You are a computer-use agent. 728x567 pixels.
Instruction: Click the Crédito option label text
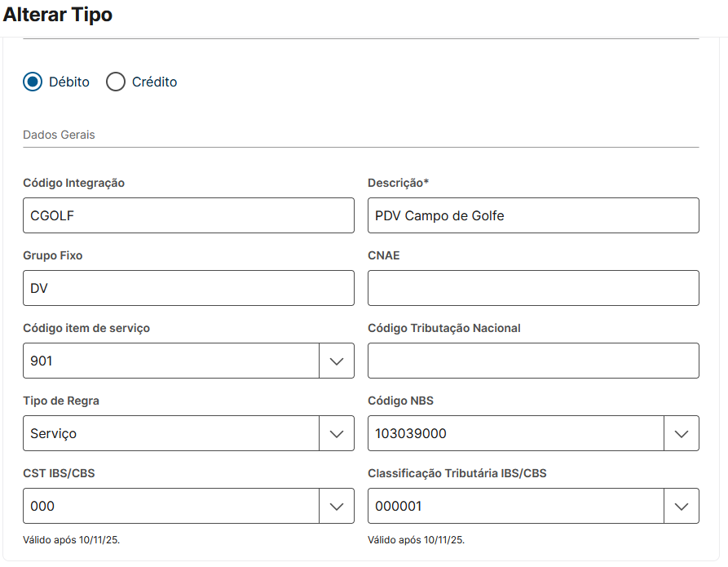point(154,82)
